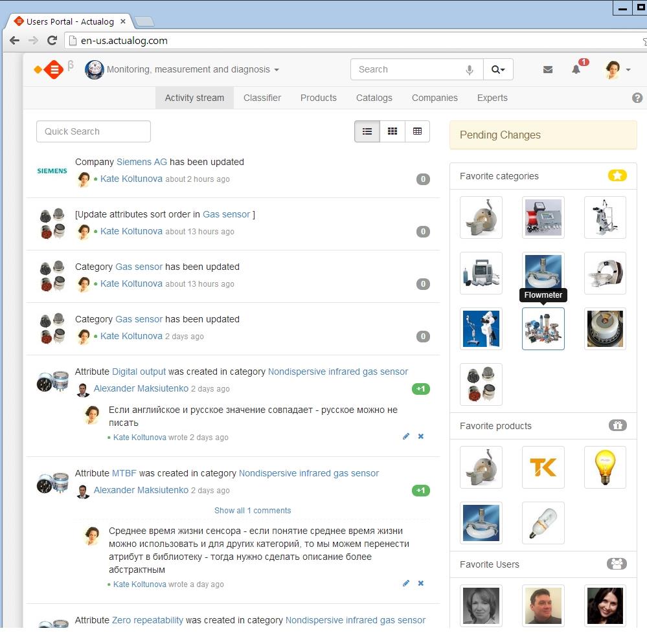Viewport: 647px width, 644px height.
Task: Click the Quick Search input field
Action: (93, 131)
